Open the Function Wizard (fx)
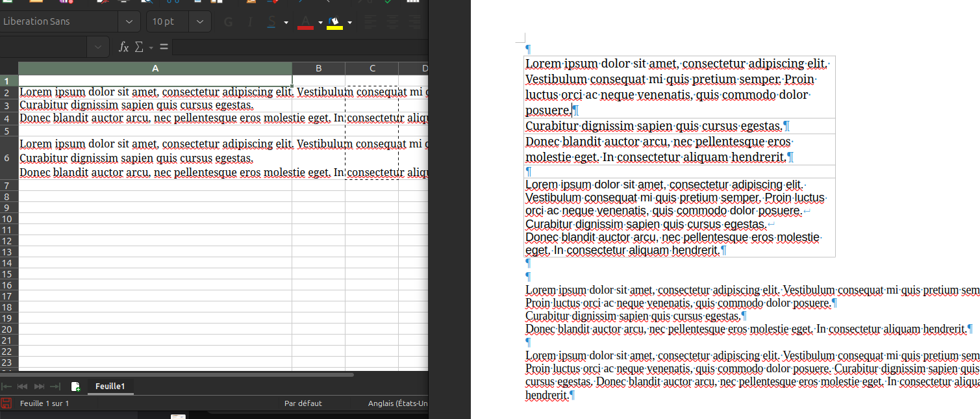 pyautogui.click(x=123, y=47)
